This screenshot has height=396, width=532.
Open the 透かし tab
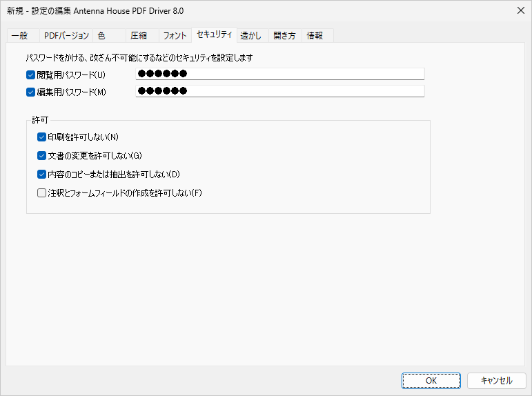250,36
